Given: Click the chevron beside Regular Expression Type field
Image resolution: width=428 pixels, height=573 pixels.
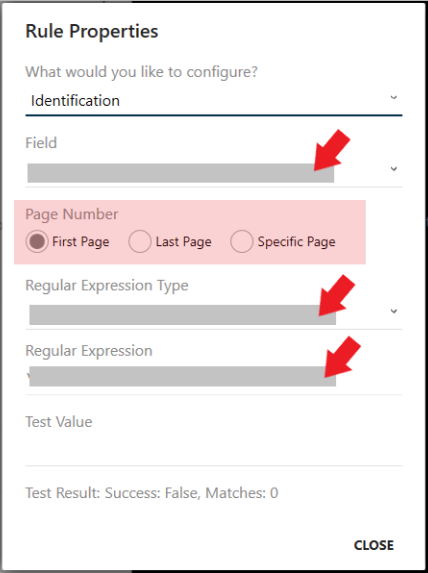Looking at the screenshot, I should coord(394,311).
